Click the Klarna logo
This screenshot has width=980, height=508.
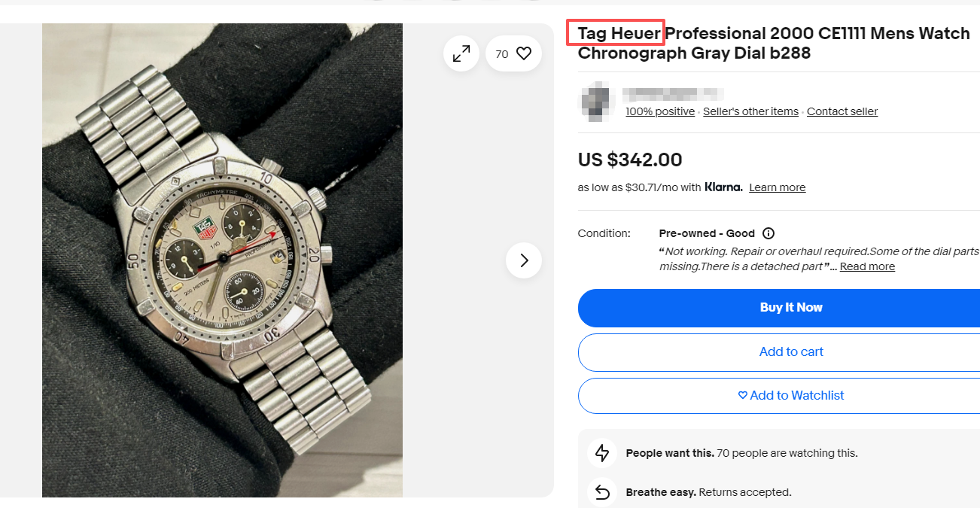[723, 187]
